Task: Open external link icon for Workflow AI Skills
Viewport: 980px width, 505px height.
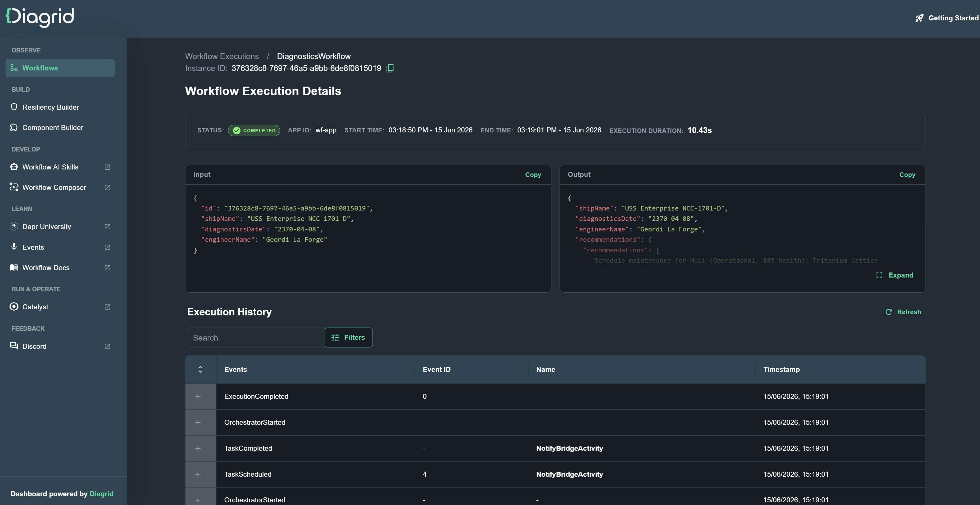Action: point(107,167)
